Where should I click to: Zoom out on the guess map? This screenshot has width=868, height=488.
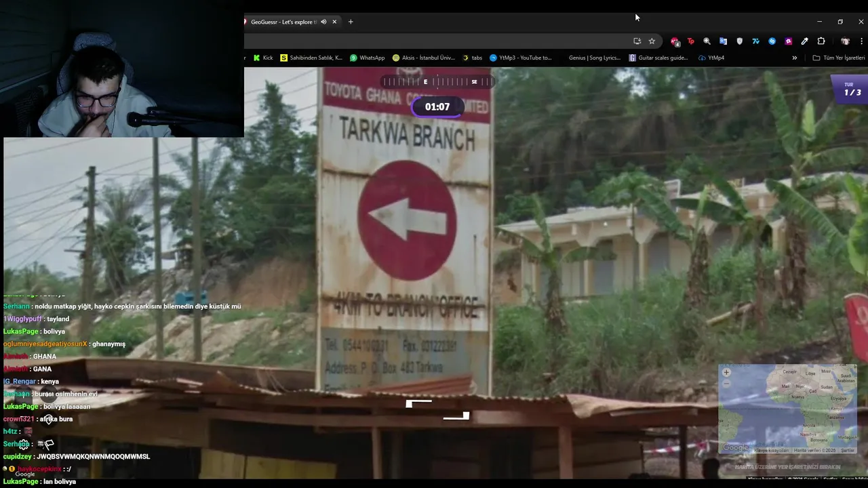(x=726, y=384)
